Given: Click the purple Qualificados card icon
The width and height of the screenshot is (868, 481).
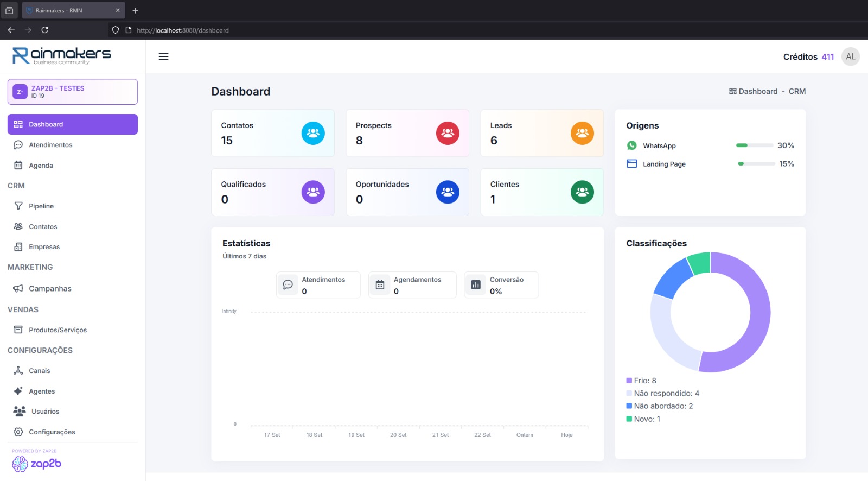Looking at the screenshot, I should tap(313, 192).
